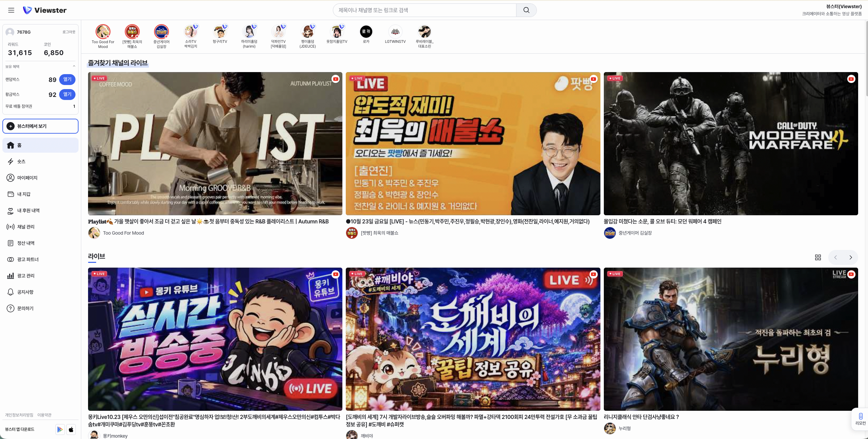The image size is (868, 439).
Task: Click inside the search input field
Action: 424,10
